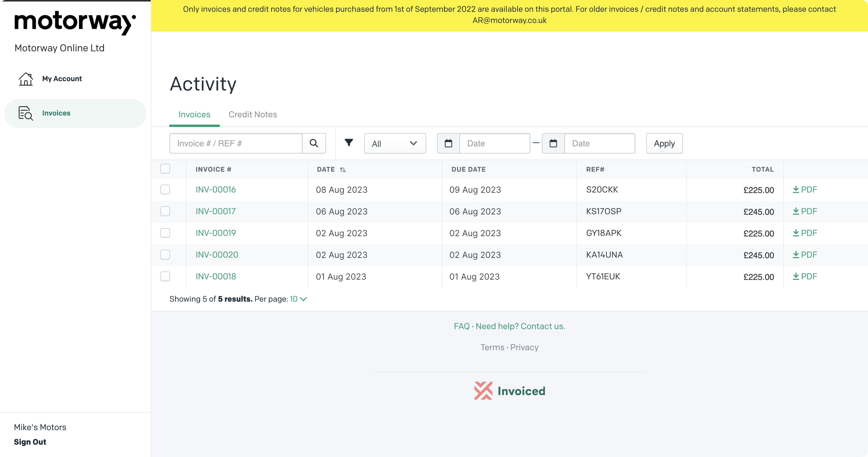
Task: Select the checkbox for INV-00017
Action: [165, 211]
